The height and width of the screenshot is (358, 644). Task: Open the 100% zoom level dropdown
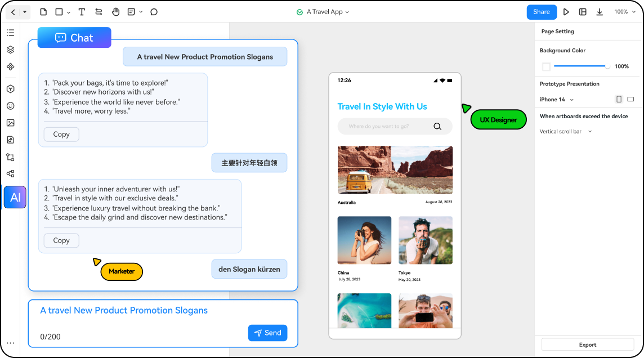tap(625, 12)
